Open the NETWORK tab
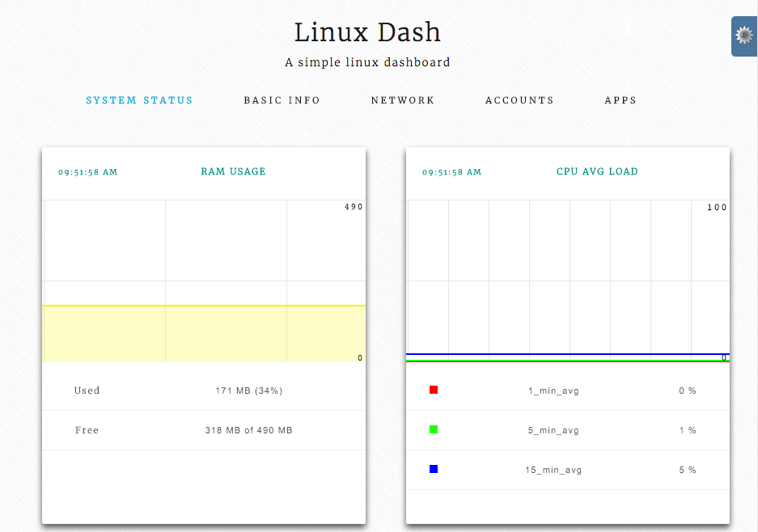Image resolution: width=758 pixels, height=532 pixels. click(403, 100)
